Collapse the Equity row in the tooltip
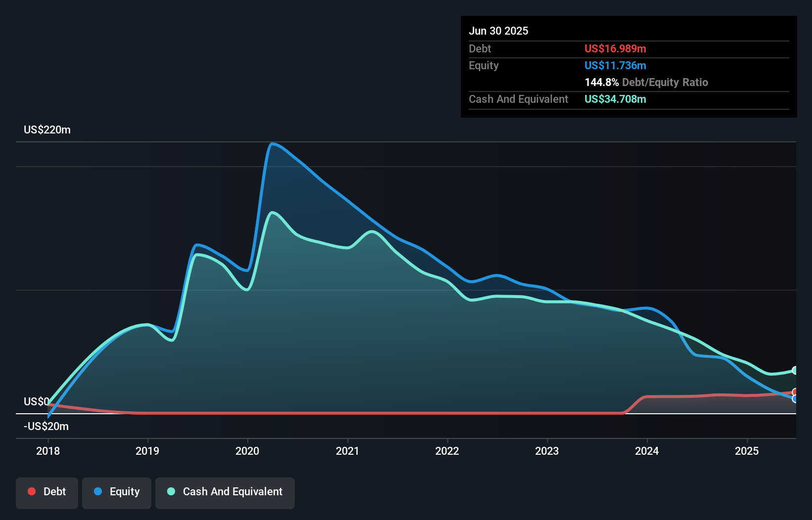The width and height of the screenshot is (812, 520). click(x=483, y=65)
